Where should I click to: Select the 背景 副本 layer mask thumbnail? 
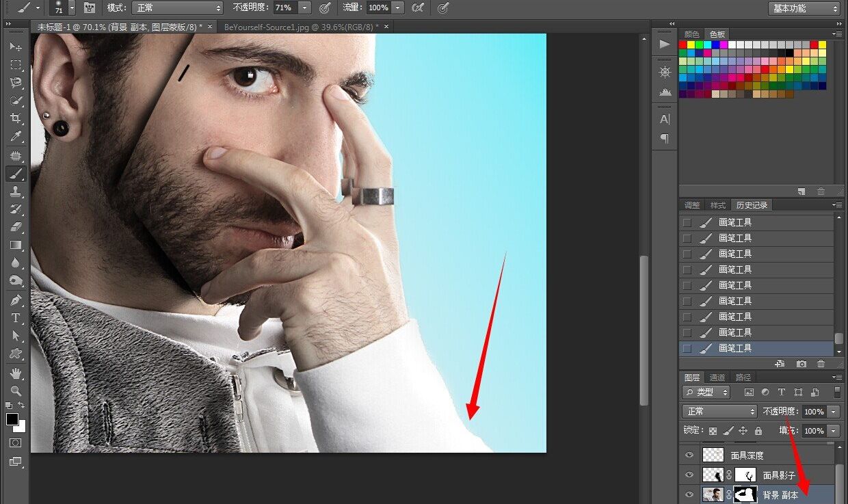click(745, 494)
